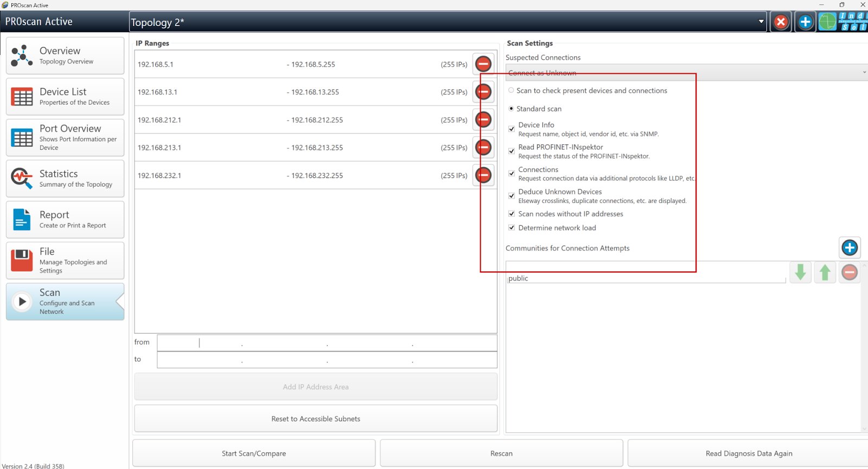Select the 'public' community entry
868x469 pixels.
[x=518, y=278]
